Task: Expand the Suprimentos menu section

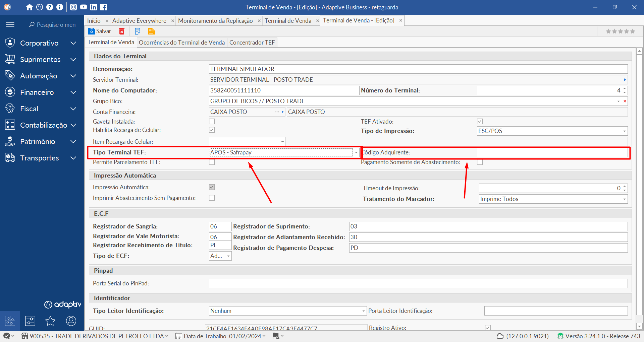Action: click(42, 59)
